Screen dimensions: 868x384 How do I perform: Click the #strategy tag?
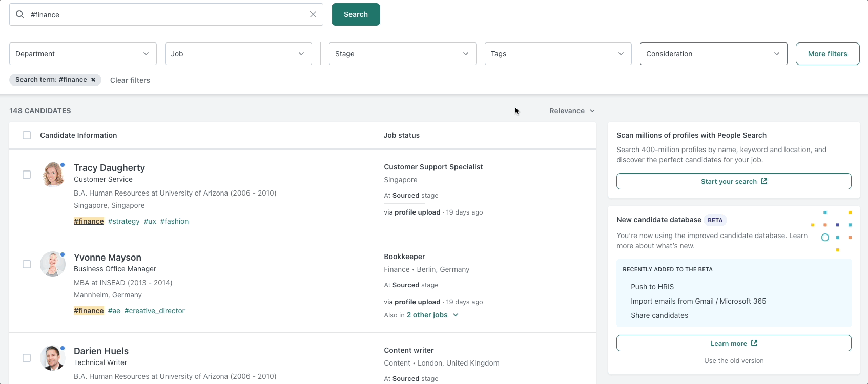click(x=124, y=221)
